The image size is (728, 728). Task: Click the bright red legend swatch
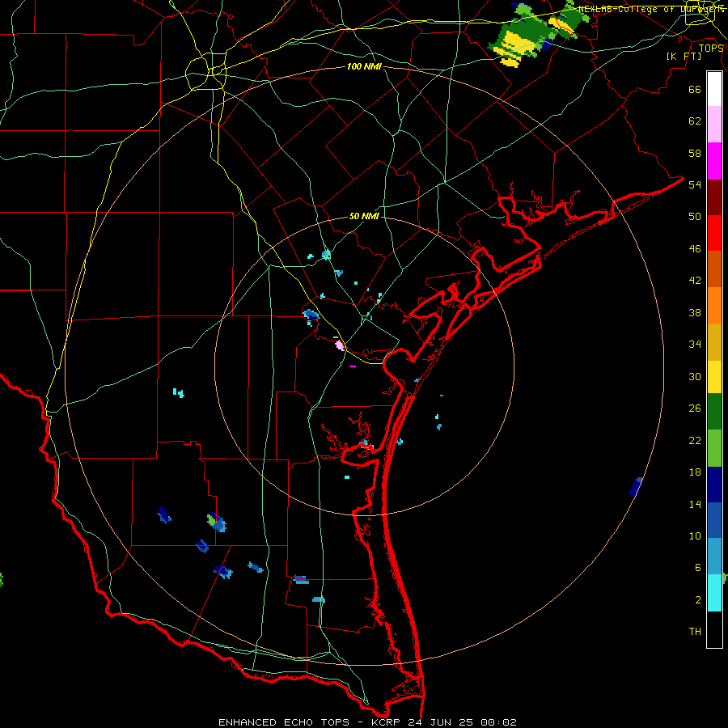pos(714,233)
